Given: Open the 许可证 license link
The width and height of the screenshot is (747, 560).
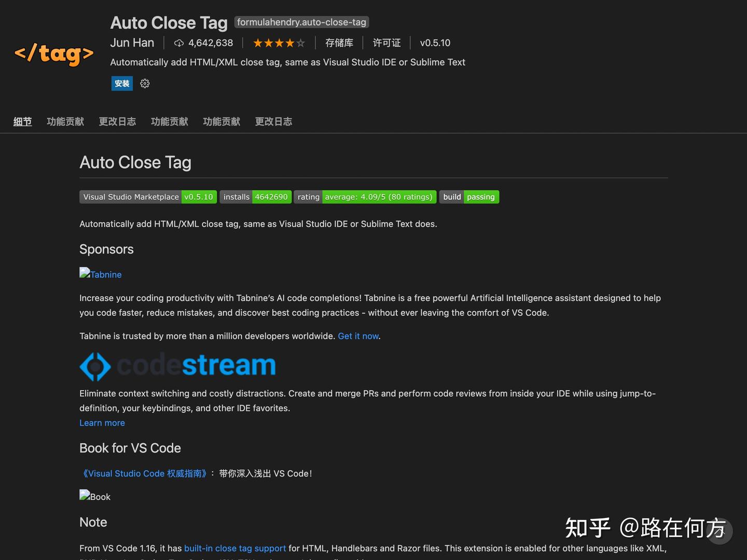Looking at the screenshot, I should pos(387,43).
